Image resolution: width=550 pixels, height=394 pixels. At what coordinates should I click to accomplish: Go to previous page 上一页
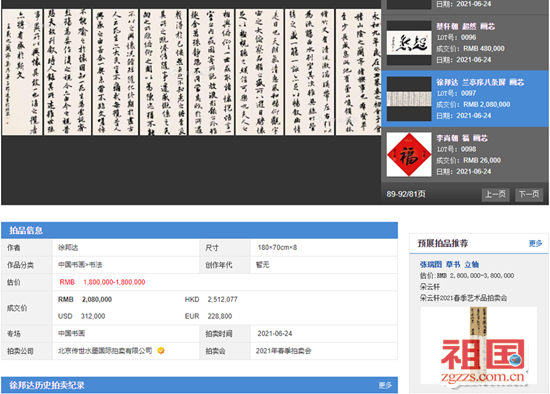[495, 194]
